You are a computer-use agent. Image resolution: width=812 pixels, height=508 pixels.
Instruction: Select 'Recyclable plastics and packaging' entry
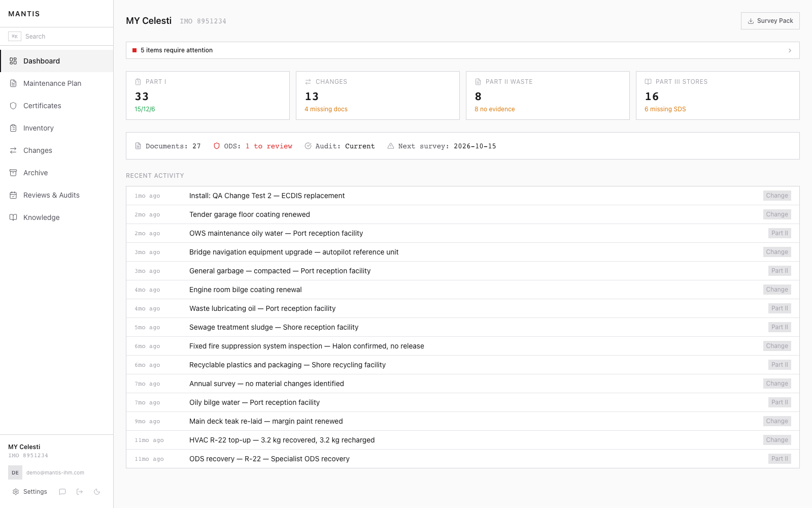[x=463, y=365]
